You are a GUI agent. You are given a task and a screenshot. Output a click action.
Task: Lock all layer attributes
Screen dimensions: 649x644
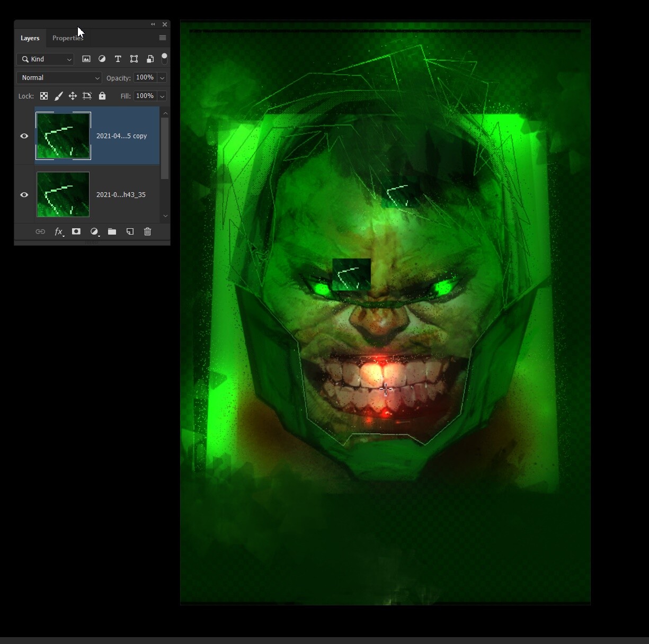click(102, 96)
